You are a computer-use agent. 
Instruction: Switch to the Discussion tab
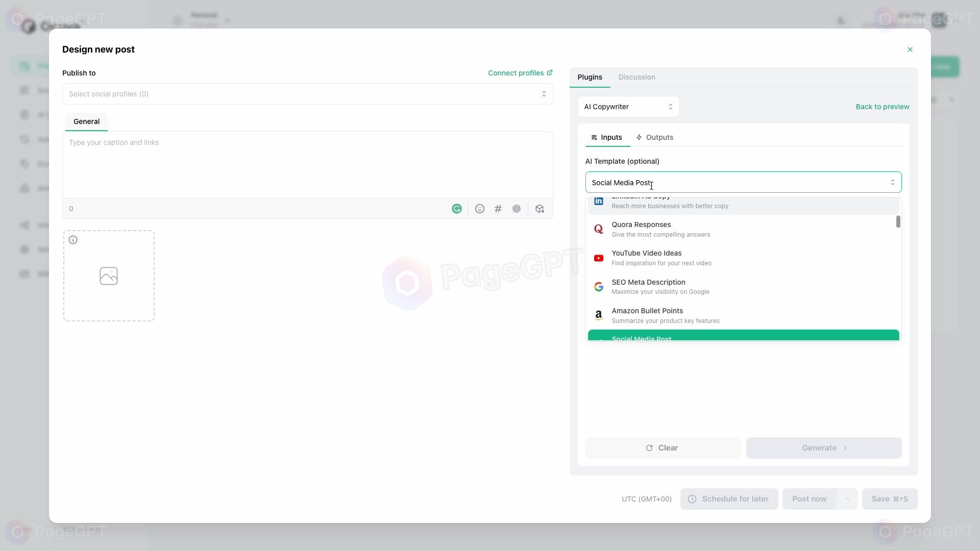coord(637,77)
